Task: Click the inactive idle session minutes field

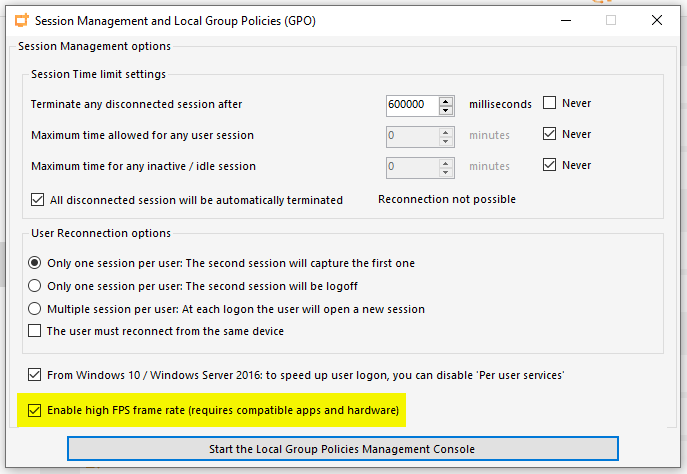Action: [411, 166]
